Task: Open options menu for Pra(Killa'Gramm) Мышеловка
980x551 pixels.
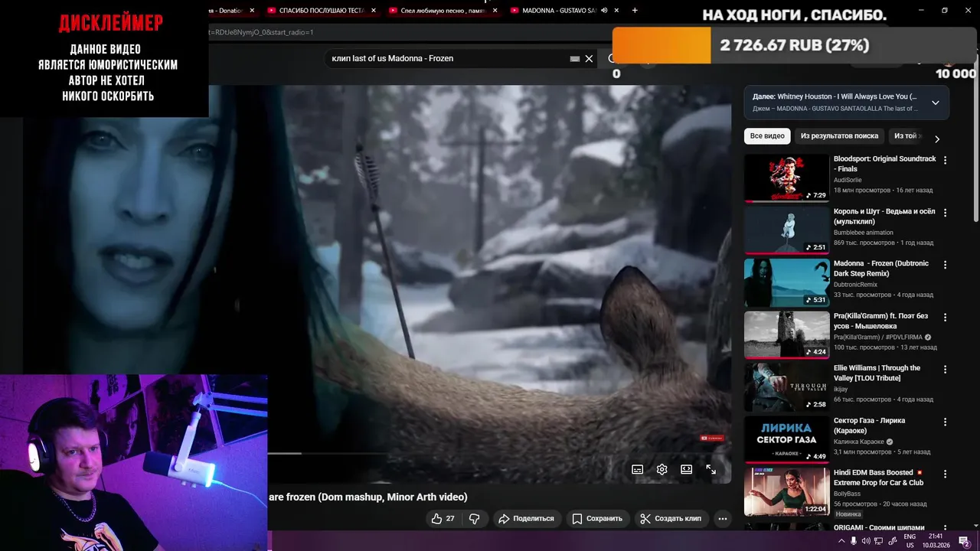Action: pyautogui.click(x=945, y=318)
